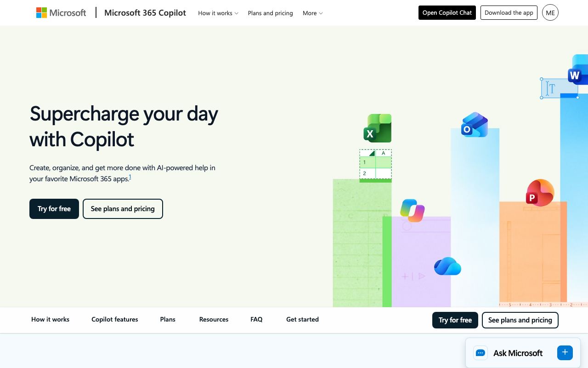Screen dimensions: 588x368
Task: Click the Microsoft logo
Action: (x=61, y=13)
